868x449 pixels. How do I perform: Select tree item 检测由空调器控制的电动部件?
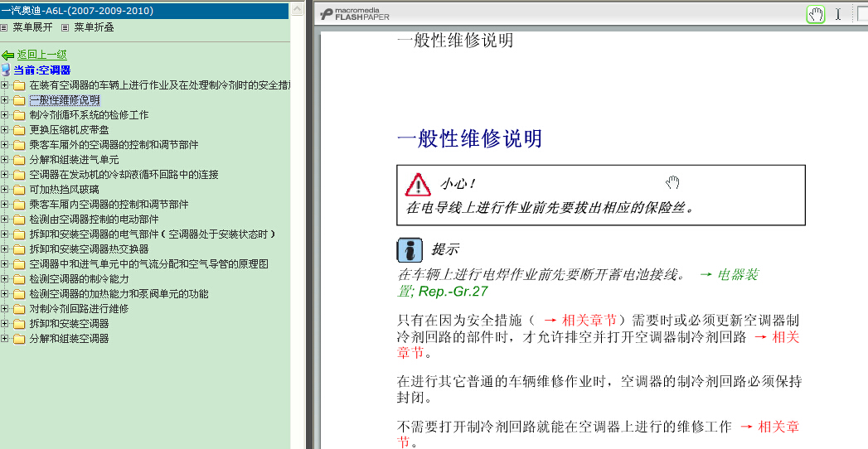point(95,219)
